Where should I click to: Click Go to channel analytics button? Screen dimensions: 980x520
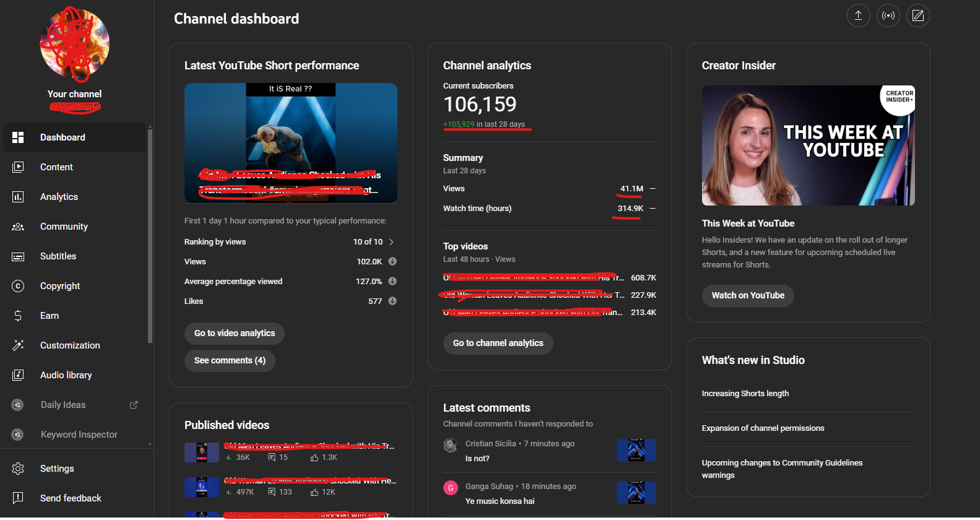tap(498, 343)
